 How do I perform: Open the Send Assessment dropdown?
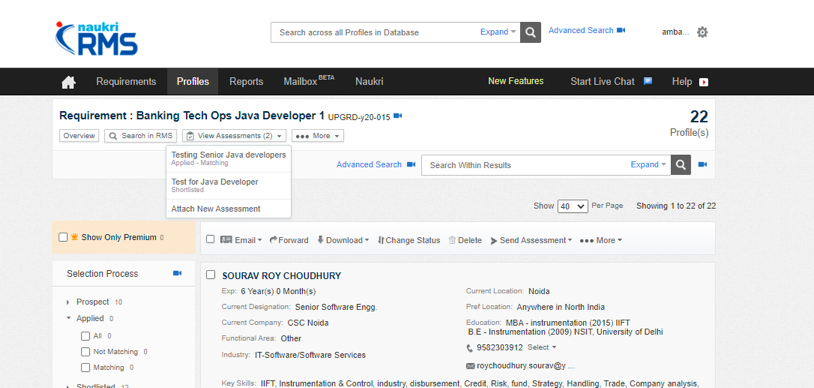(531, 240)
